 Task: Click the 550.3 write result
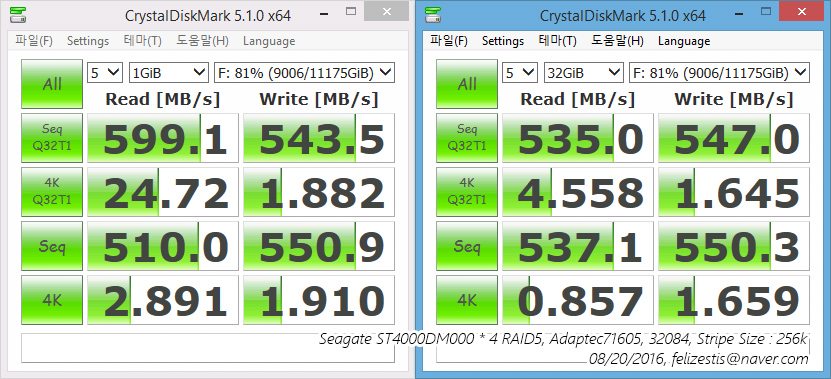point(734,246)
